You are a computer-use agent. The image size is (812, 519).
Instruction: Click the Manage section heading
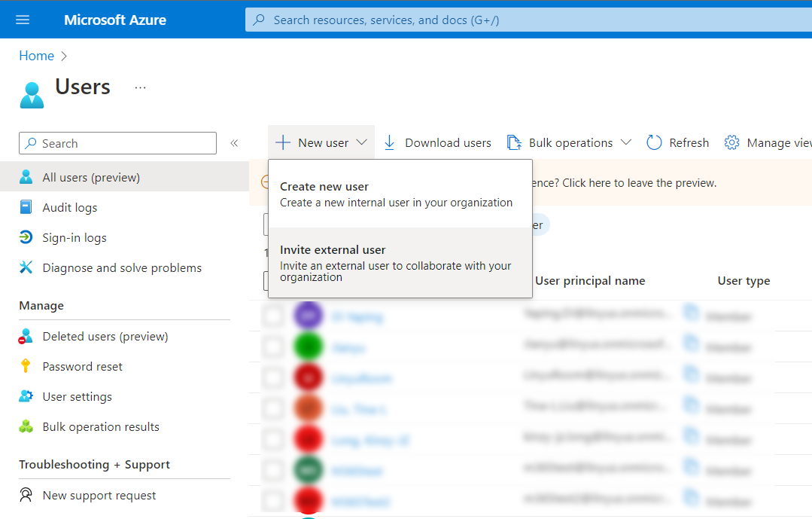[41, 305]
